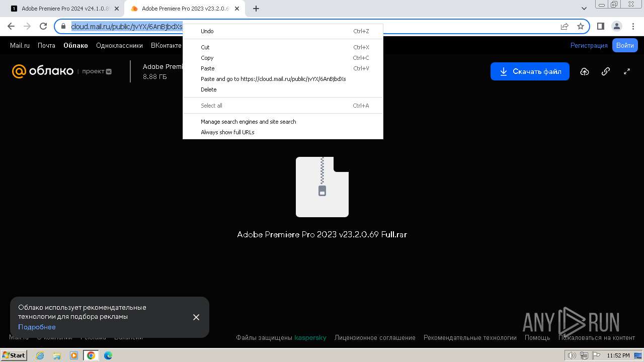
Task: Open the Chrome side panel icon
Action: click(x=601, y=26)
